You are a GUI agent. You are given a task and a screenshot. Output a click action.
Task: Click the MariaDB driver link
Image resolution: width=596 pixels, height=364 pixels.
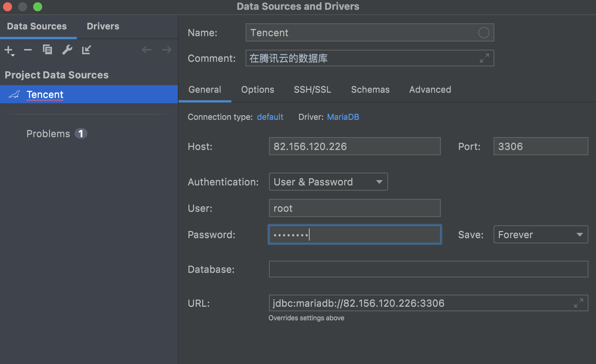coord(343,117)
